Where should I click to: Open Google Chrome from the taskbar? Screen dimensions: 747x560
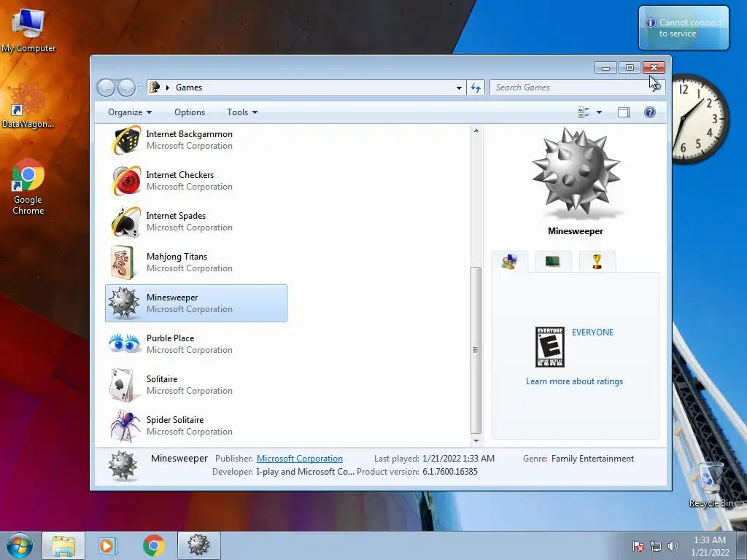tap(153, 545)
